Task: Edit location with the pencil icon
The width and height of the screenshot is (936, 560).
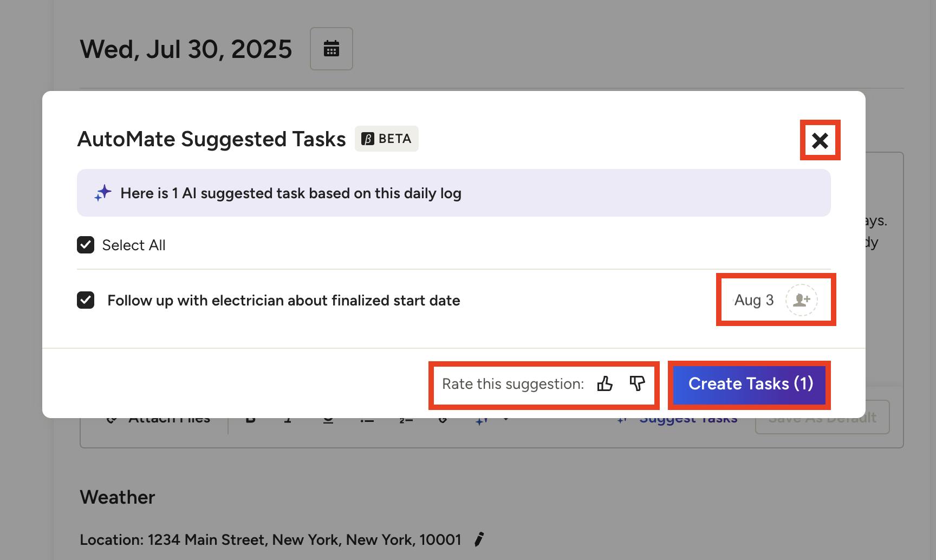Action: pyautogui.click(x=479, y=539)
